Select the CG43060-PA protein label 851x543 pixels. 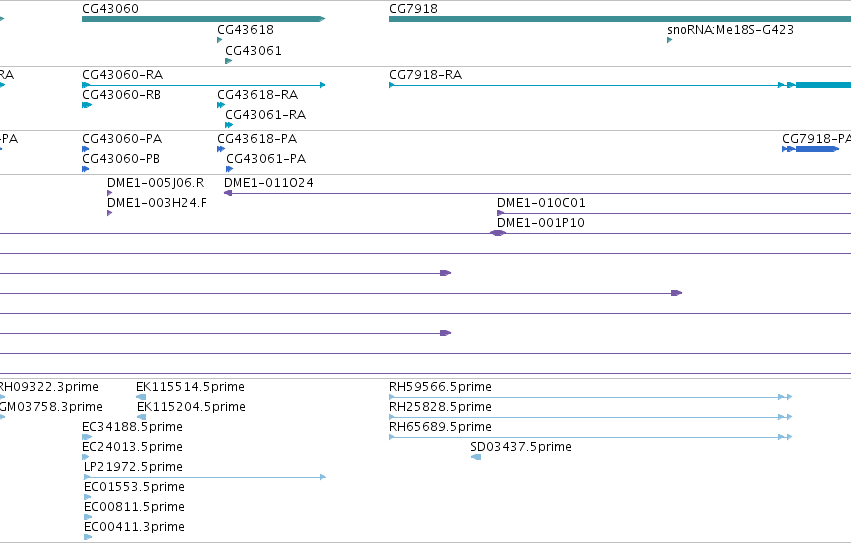coord(122,138)
